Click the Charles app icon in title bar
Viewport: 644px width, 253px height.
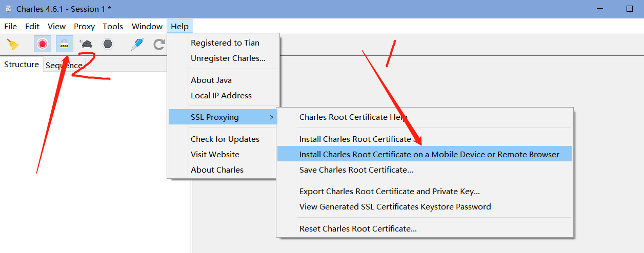[x=8, y=9]
